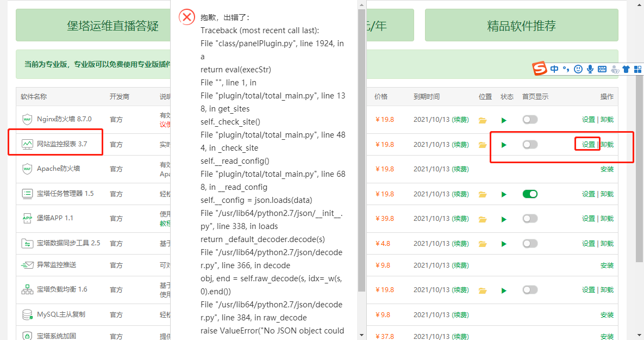This screenshot has width=644, height=340.
Task: Click the 开发商 column header
Action: coord(120,97)
